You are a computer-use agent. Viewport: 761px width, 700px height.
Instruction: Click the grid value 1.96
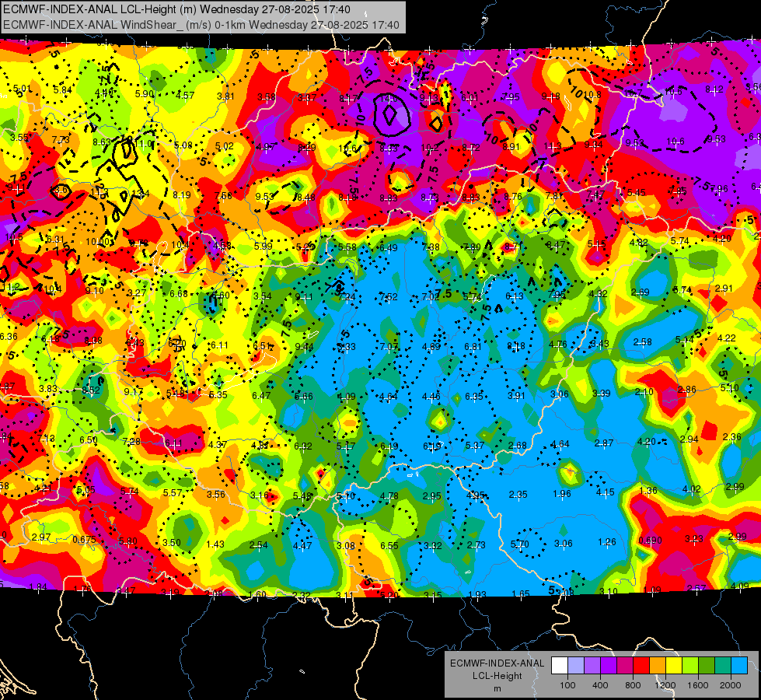coord(562,494)
